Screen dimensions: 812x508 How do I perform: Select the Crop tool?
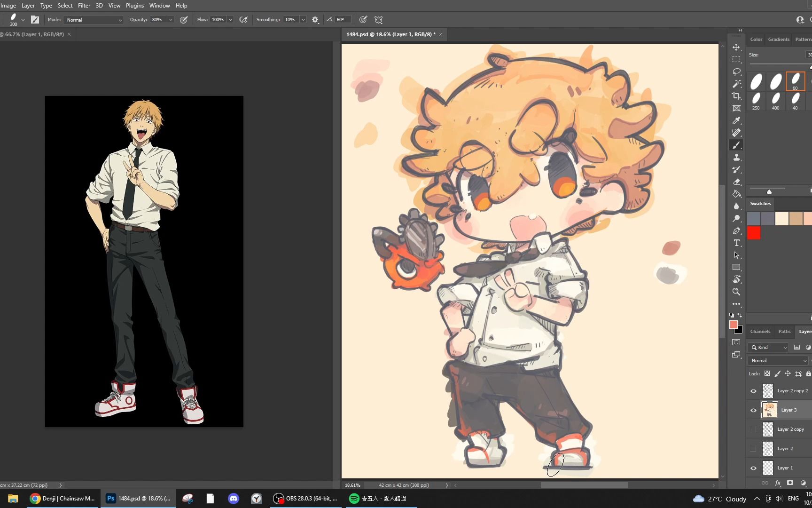tap(736, 96)
